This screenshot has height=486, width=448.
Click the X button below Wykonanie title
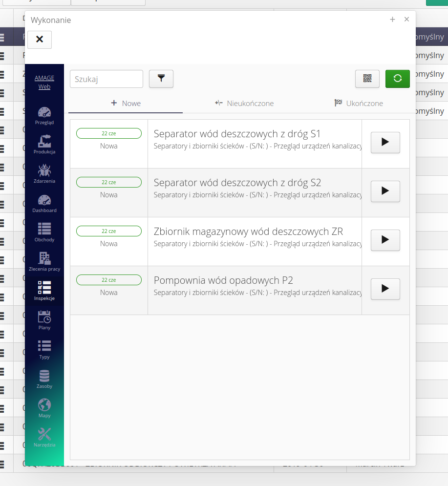click(x=40, y=40)
